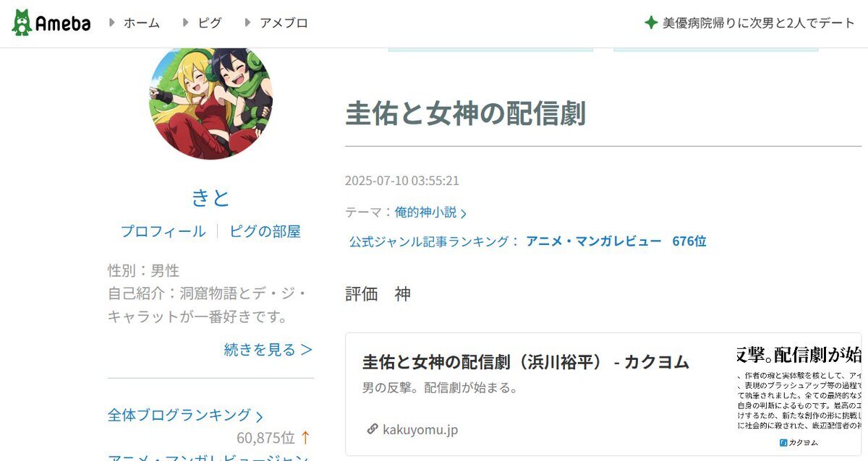Click the kakuyomu.jp link chain icon
This screenshot has height=461, width=868.
(x=373, y=429)
